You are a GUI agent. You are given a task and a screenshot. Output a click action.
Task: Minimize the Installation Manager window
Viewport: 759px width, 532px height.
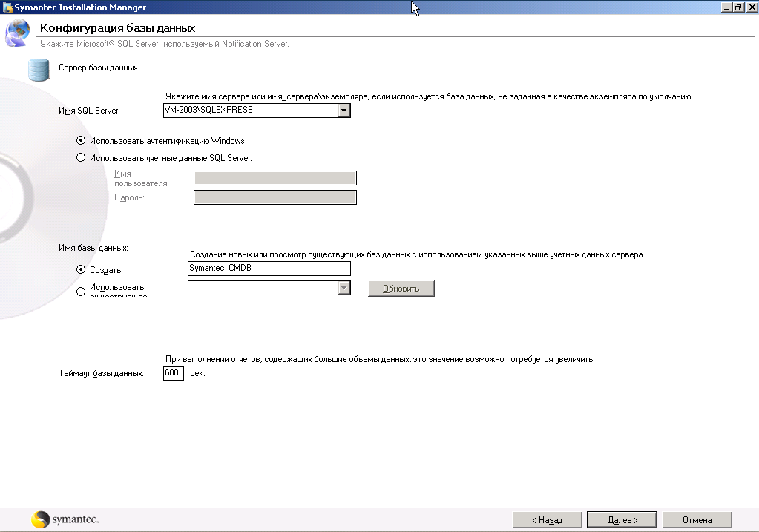(x=726, y=7)
